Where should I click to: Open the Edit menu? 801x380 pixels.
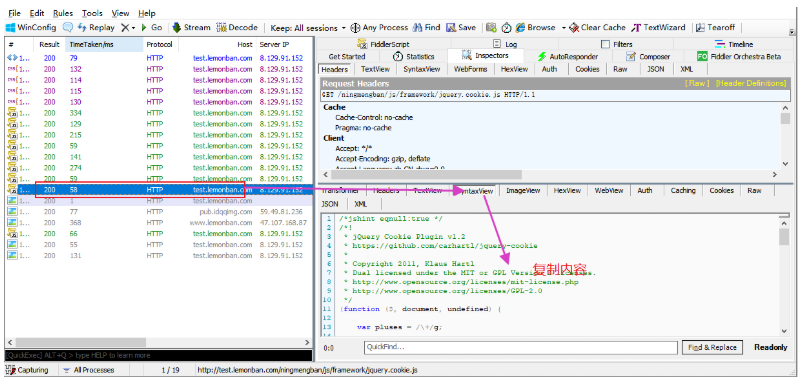coord(37,13)
